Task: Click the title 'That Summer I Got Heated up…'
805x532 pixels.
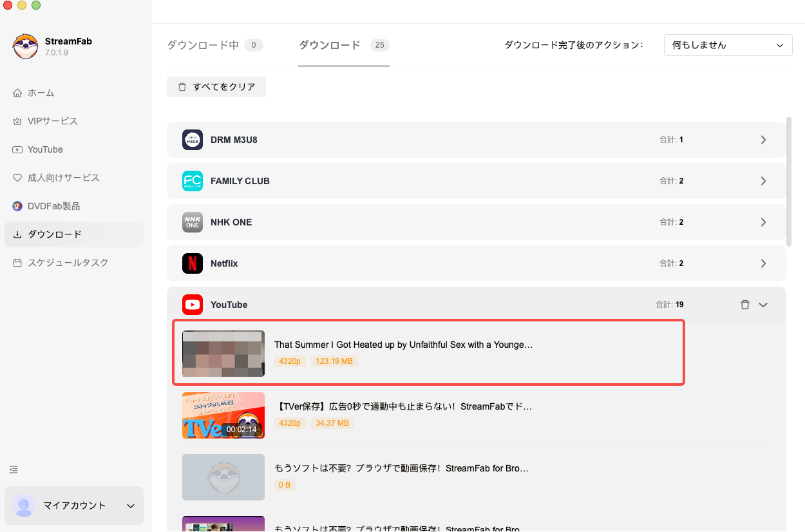Action: pyautogui.click(x=404, y=345)
